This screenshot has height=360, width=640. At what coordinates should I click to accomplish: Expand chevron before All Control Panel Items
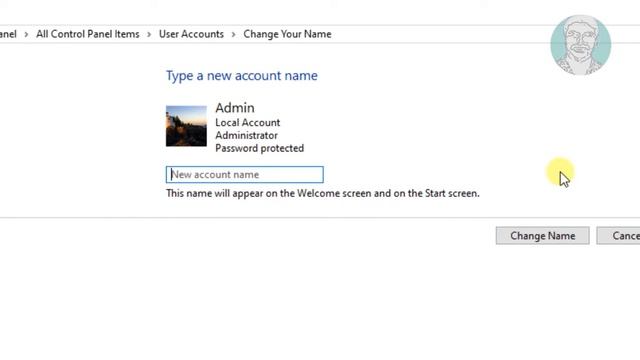26,34
